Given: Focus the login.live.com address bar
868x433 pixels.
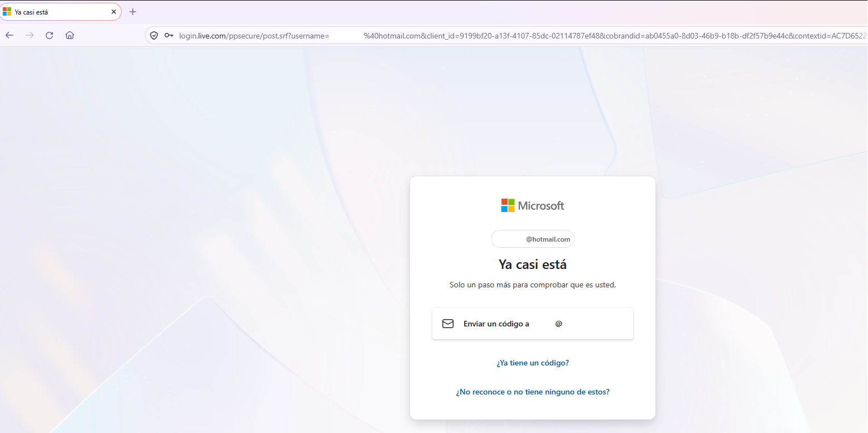Looking at the screenshot, I should tap(506, 35).
